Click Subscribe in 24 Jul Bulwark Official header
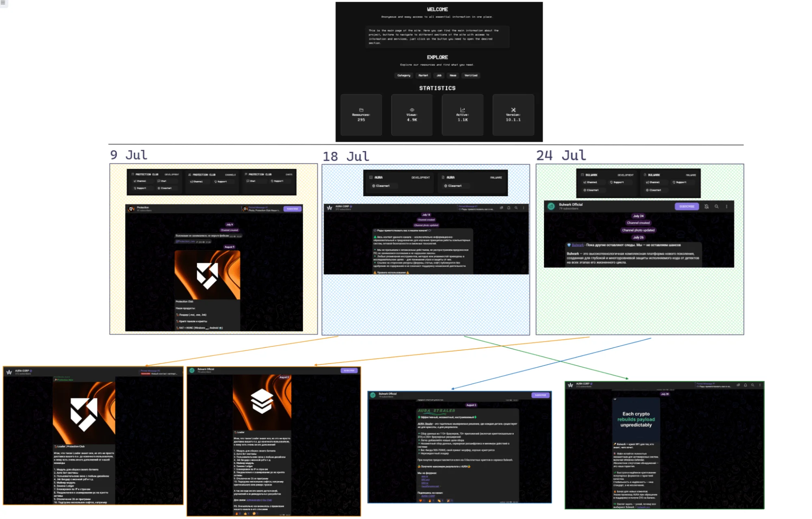 pos(687,206)
